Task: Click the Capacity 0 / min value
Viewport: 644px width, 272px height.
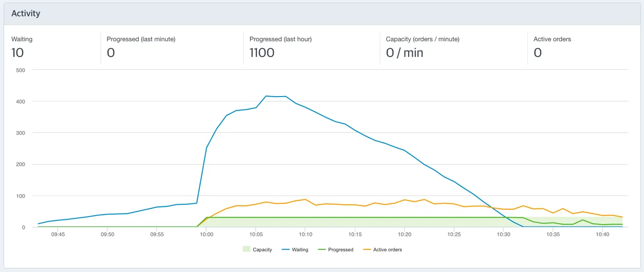Action: [404, 53]
